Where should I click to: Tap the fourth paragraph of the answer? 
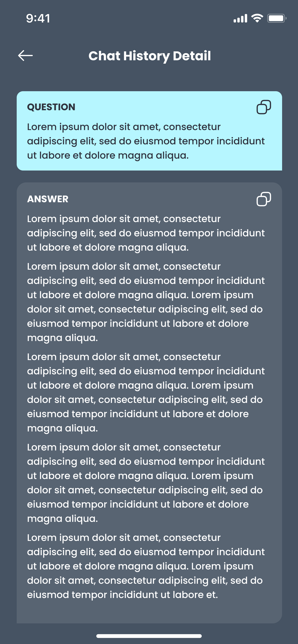point(146,483)
